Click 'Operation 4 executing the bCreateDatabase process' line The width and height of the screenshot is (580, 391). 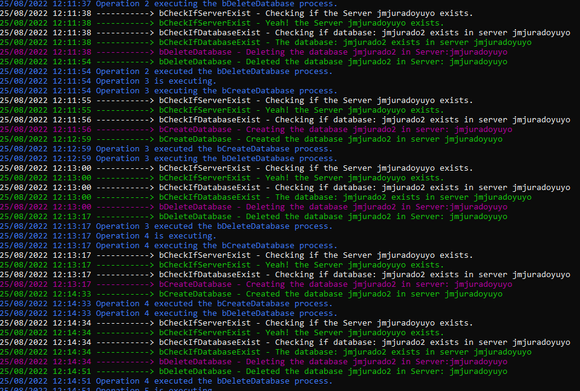[169, 245]
